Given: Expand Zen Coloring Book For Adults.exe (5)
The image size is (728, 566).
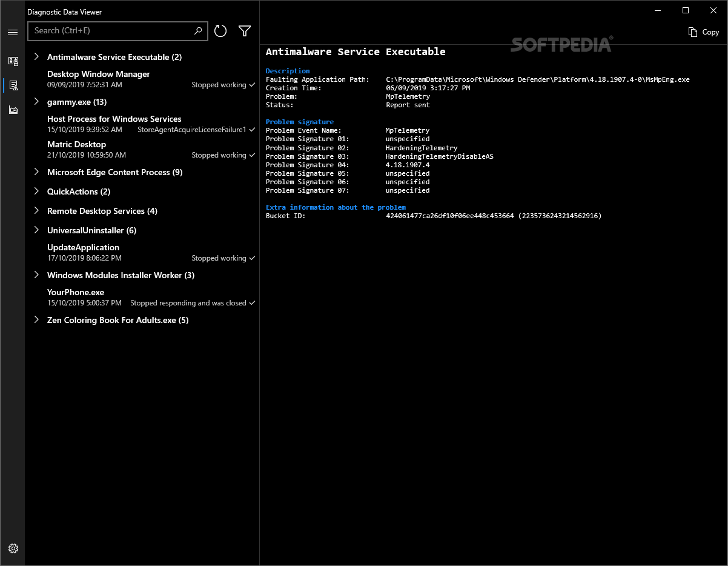Looking at the screenshot, I should click(x=36, y=320).
